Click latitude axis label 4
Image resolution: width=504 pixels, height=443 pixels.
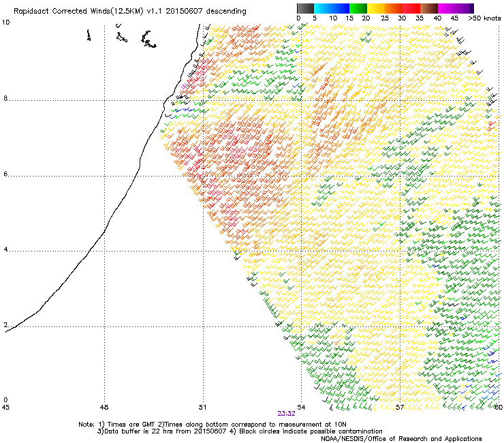[x=5, y=249]
